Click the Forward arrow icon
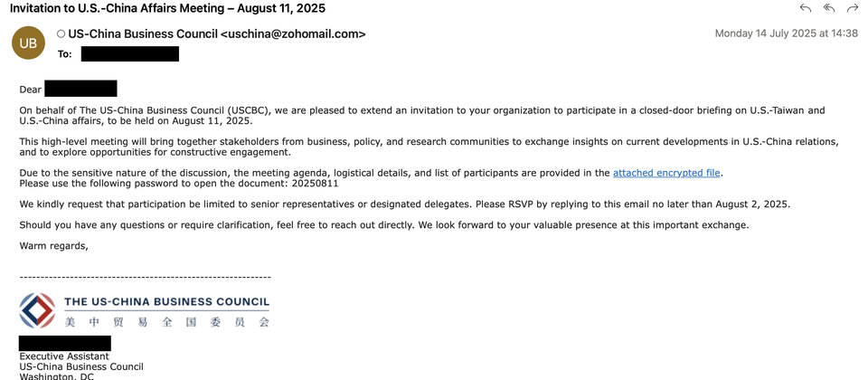Screen dimensions: 868x380 pyautogui.click(x=852, y=8)
